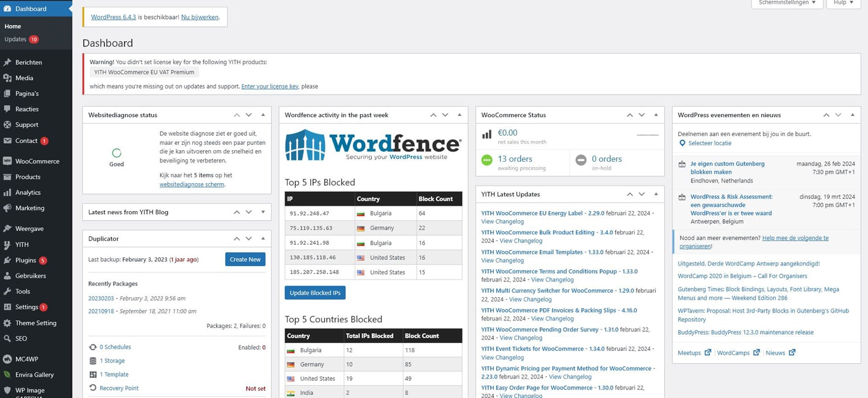The image size is (868, 398).
Task: Open the Envira Gallery menu item
Action: point(36,375)
